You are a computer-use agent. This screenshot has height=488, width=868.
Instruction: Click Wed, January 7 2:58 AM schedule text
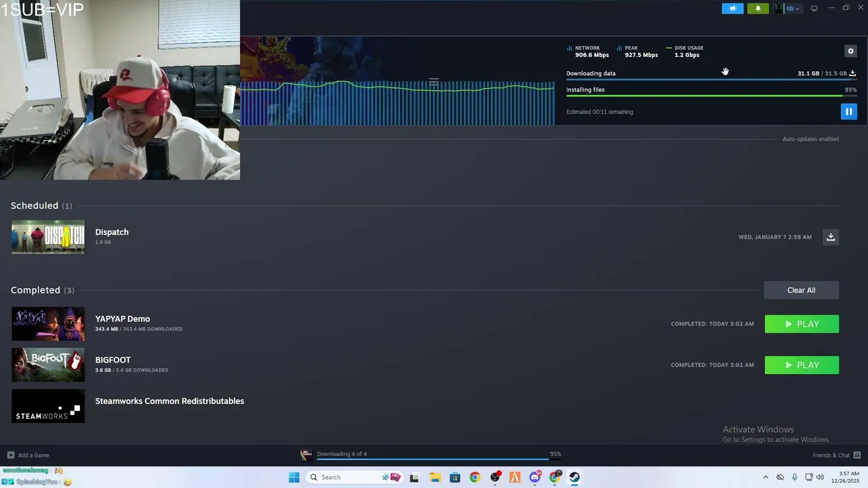click(774, 237)
